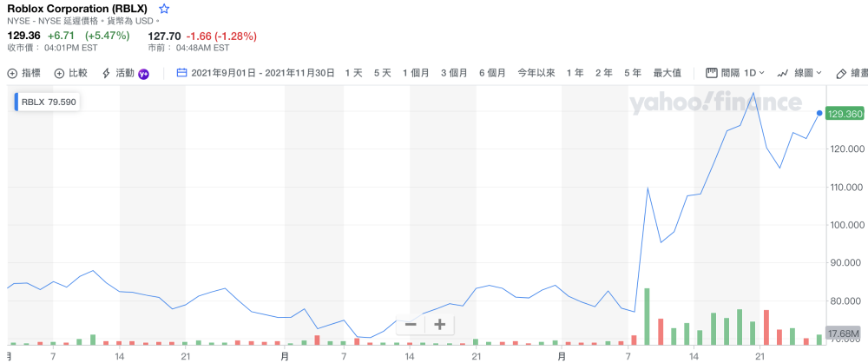Screen dimensions: 868x363
Task: Select the 1 個月 time range
Action: pos(416,73)
